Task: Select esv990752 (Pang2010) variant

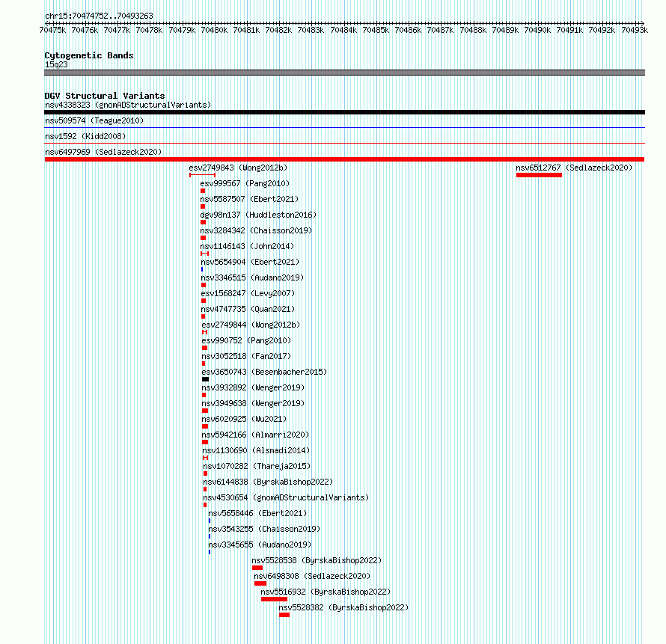Action: tap(246, 340)
